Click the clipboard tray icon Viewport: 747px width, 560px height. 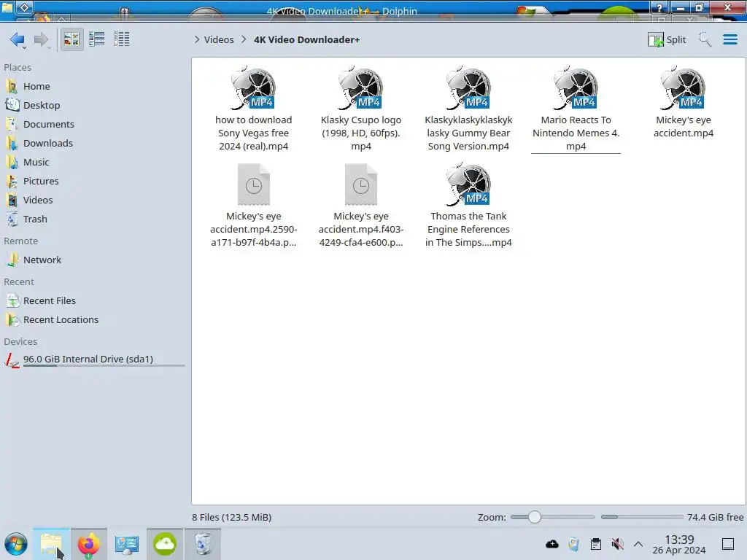[x=595, y=544]
